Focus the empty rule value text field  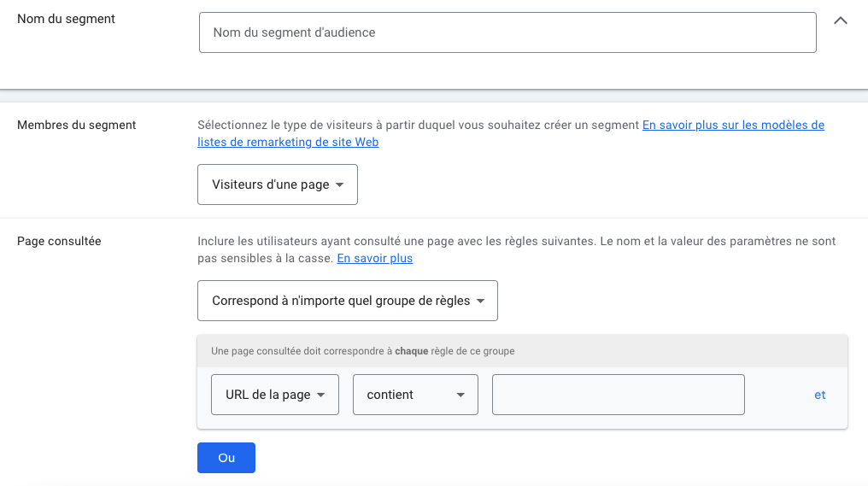tap(618, 395)
